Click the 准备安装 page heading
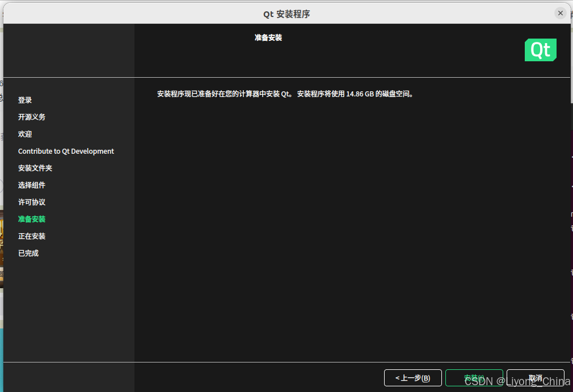This screenshot has width=573, height=392. [x=268, y=37]
